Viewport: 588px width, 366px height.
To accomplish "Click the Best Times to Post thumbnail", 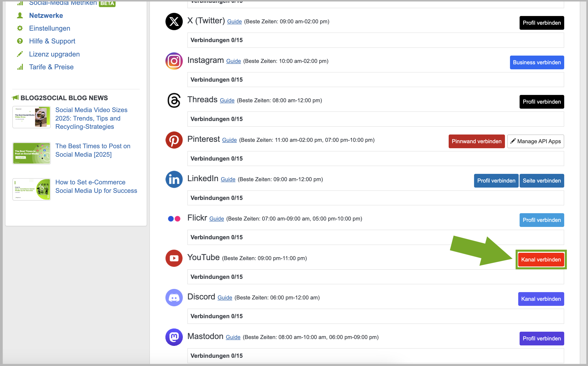I will (x=32, y=153).
